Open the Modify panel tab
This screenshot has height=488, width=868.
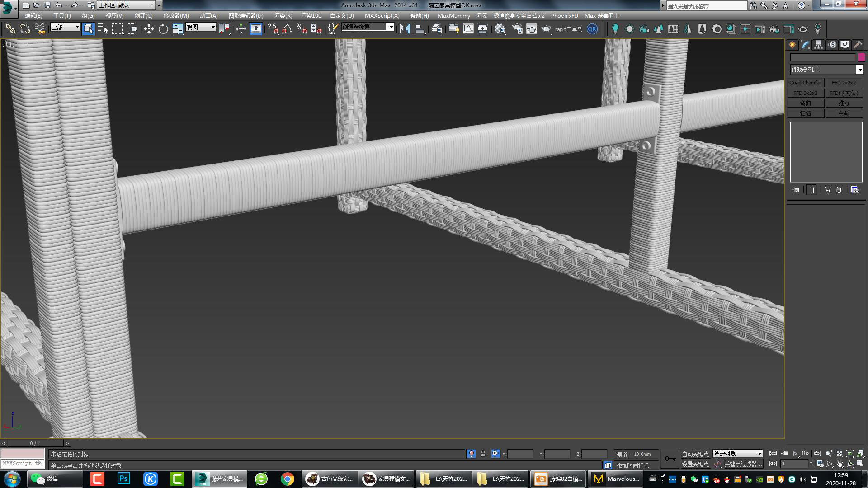tap(805, 45)
